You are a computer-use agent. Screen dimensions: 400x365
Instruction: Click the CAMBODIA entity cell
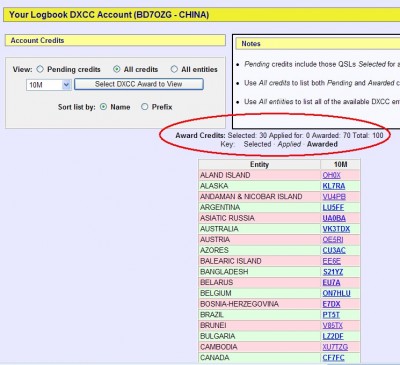coord(259,347)
